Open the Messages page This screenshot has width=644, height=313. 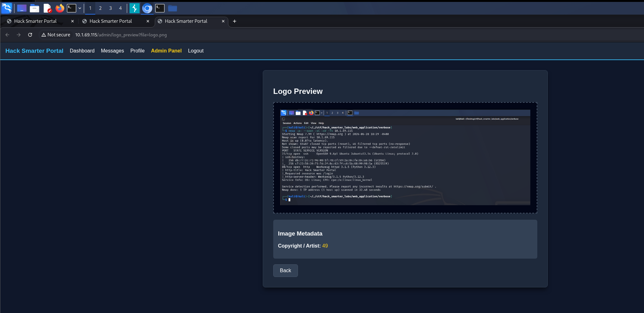(112, 51)
